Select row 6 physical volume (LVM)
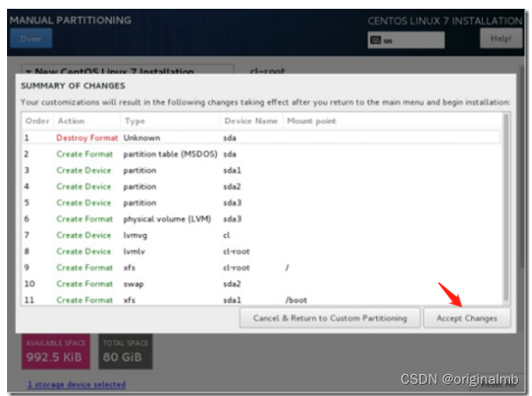532x396 pixels. point(262,219)
